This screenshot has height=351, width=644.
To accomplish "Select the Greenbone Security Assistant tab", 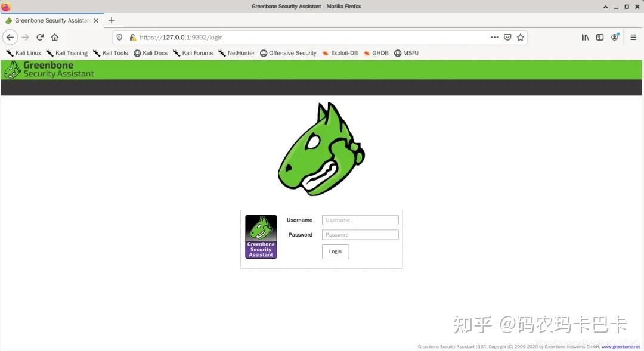I will click(51, 20).
